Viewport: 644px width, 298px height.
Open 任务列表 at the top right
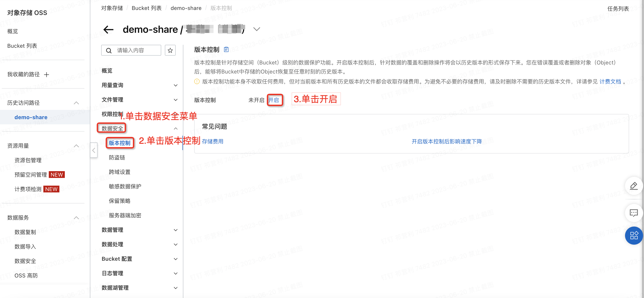[618, 9]
